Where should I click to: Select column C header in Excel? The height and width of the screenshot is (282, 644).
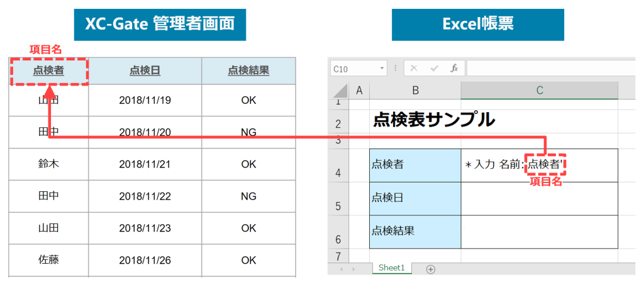[x=539, y=91]
